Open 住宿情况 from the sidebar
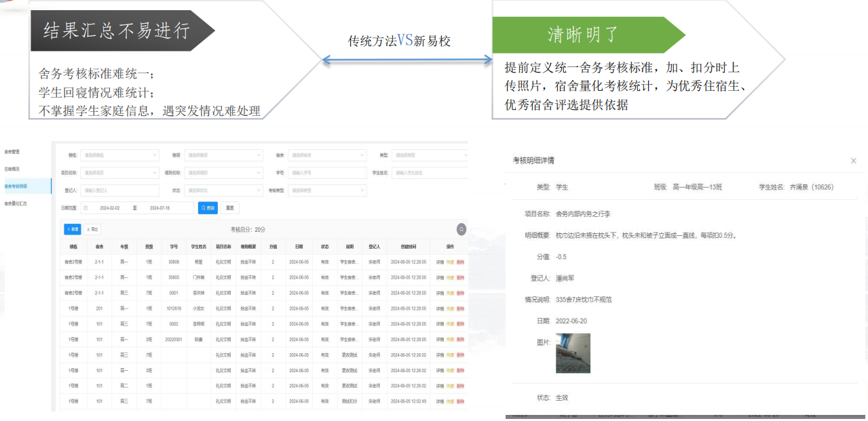The image size is (868, 421). coord(12,169)
